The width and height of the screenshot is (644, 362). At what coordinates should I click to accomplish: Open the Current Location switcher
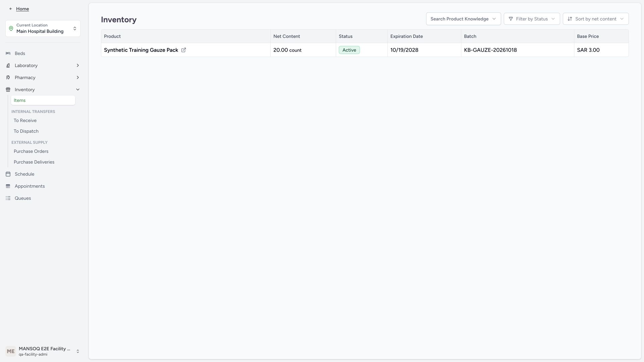43,28
